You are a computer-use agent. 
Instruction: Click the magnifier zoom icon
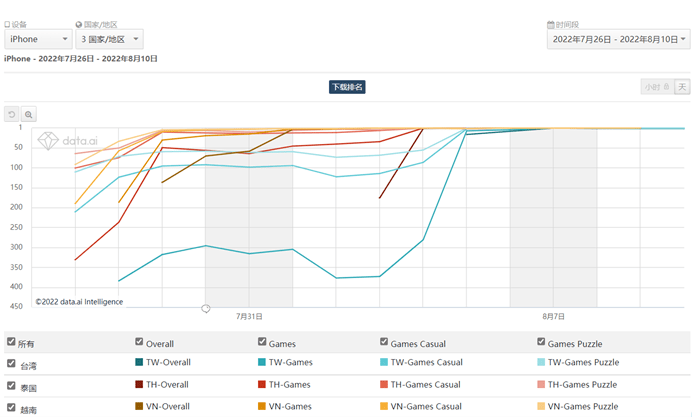point(29,115)
